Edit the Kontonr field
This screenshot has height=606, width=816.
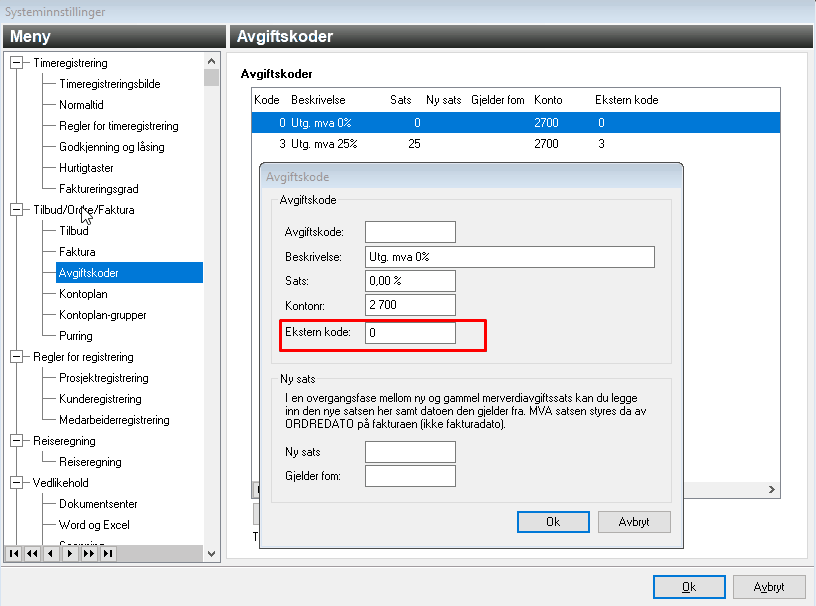pos(410,305)
